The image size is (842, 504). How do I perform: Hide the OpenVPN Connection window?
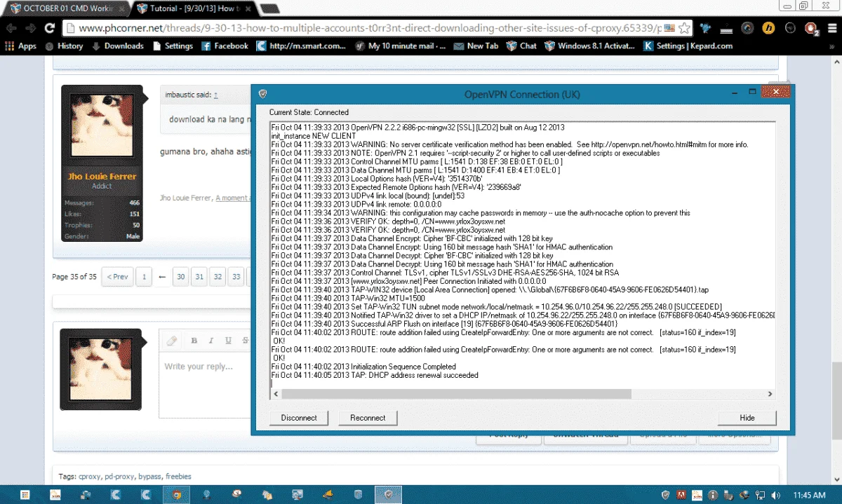click(x=747, y=418)
